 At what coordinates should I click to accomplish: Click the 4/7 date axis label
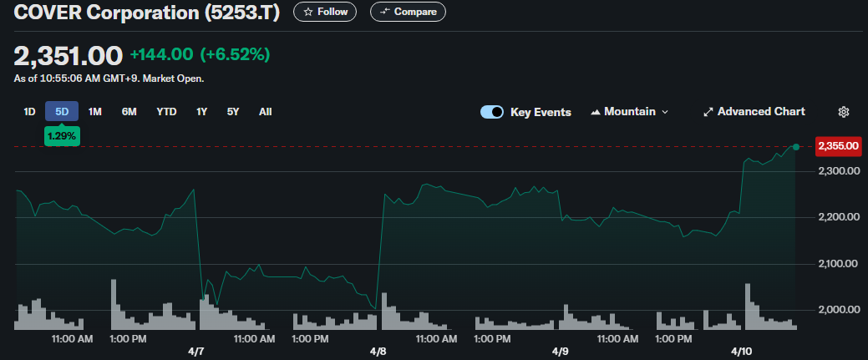coord(198,351)
